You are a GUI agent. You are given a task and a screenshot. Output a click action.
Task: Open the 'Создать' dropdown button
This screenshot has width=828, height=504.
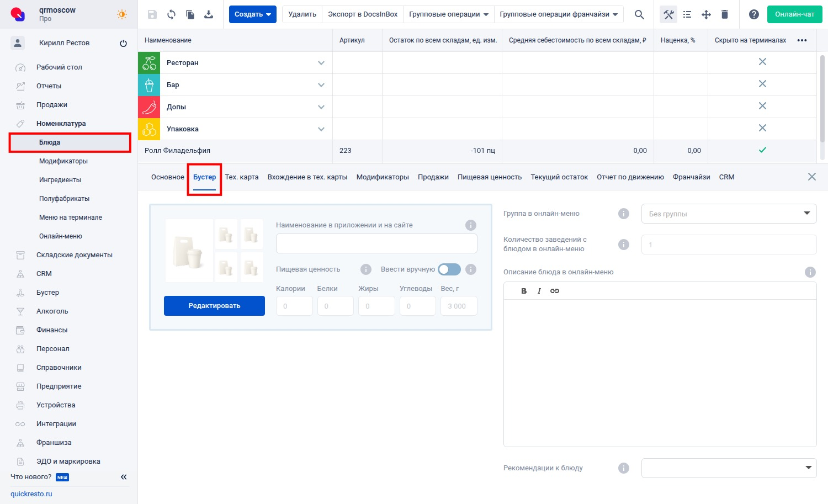pos(252,14)
